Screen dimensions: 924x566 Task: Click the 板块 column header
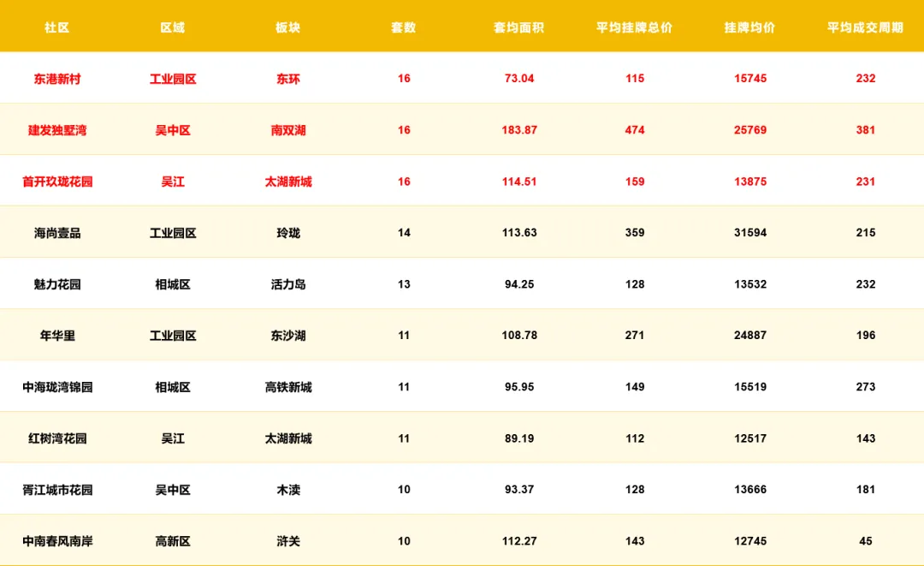288,27
